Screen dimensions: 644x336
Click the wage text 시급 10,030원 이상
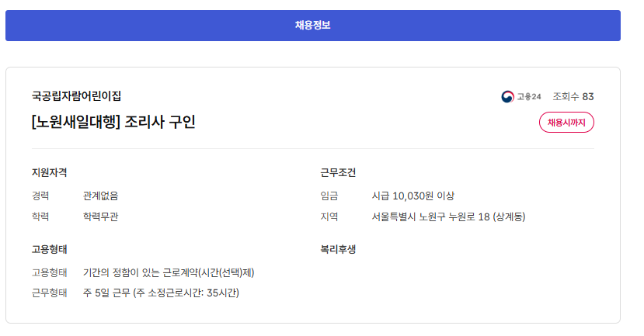(x=413, y=196)
